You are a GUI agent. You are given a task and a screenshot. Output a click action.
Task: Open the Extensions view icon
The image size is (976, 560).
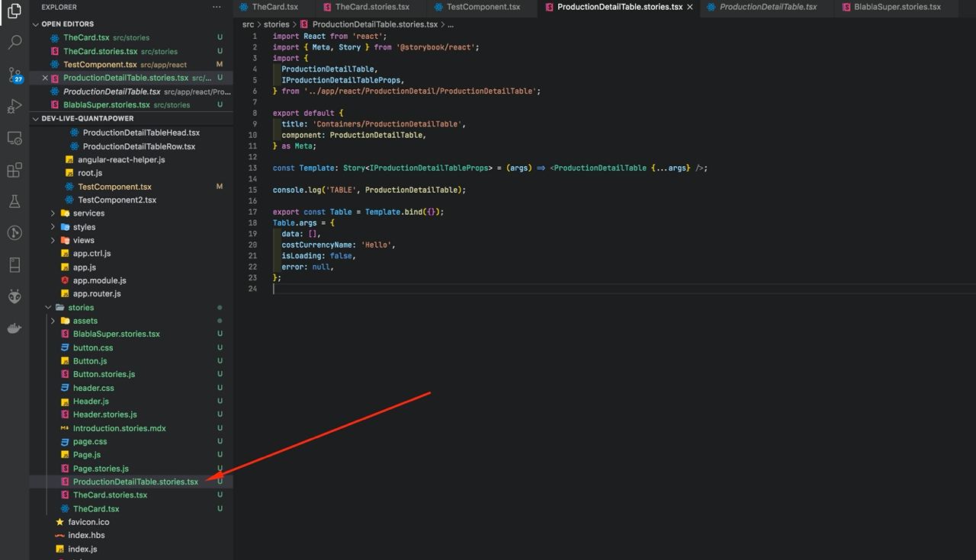click(14, 170)
